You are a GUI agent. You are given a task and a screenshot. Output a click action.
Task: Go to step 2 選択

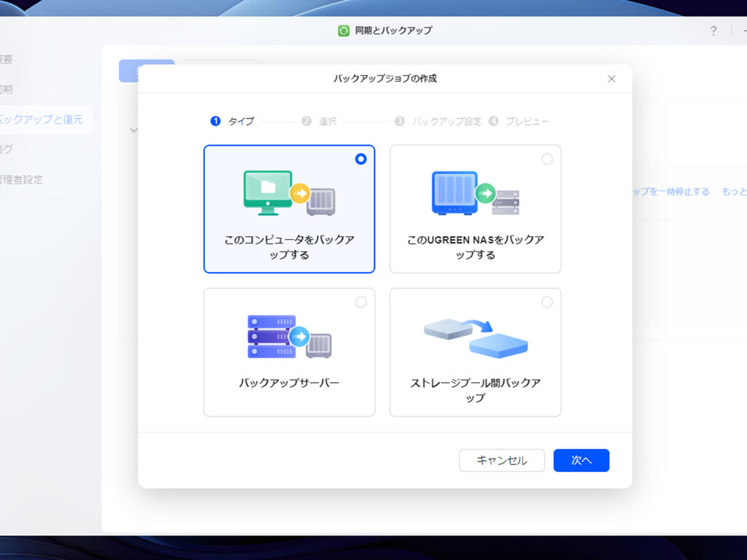pyautogui.click(x=320, y=122)
